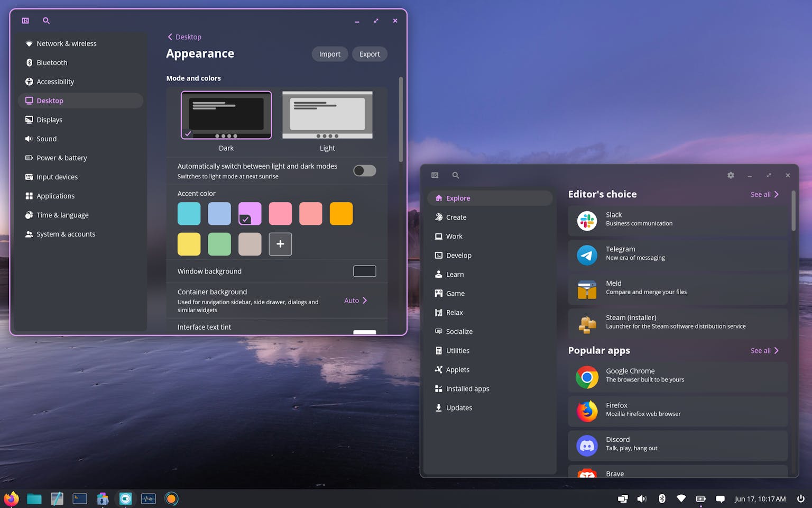Open the volume indicator in system tray
Viewport: 812px width, 508px height.
click(x=642, y=498)
